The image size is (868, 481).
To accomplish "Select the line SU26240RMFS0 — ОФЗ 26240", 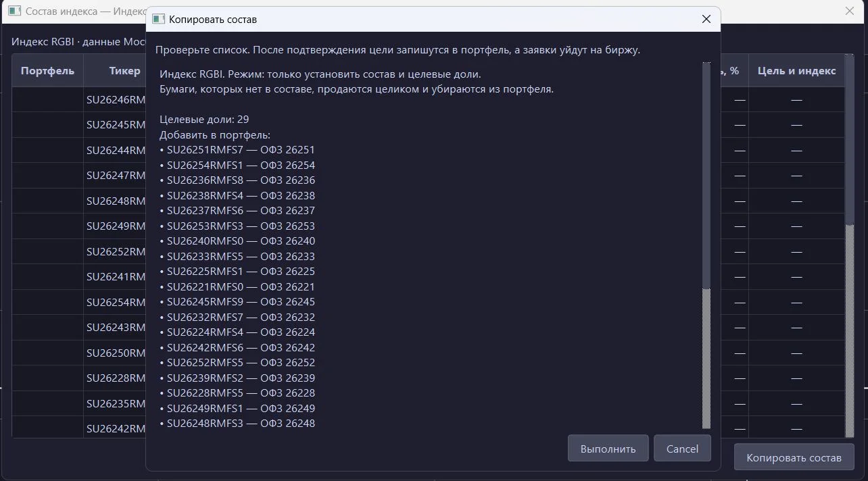I will [x=237, y=241].
